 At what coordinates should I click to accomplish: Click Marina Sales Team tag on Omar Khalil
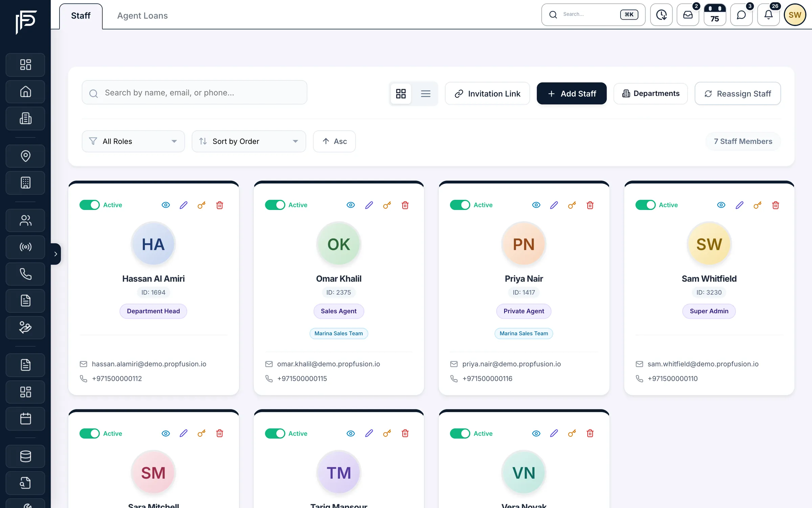(x=339, y=333)
